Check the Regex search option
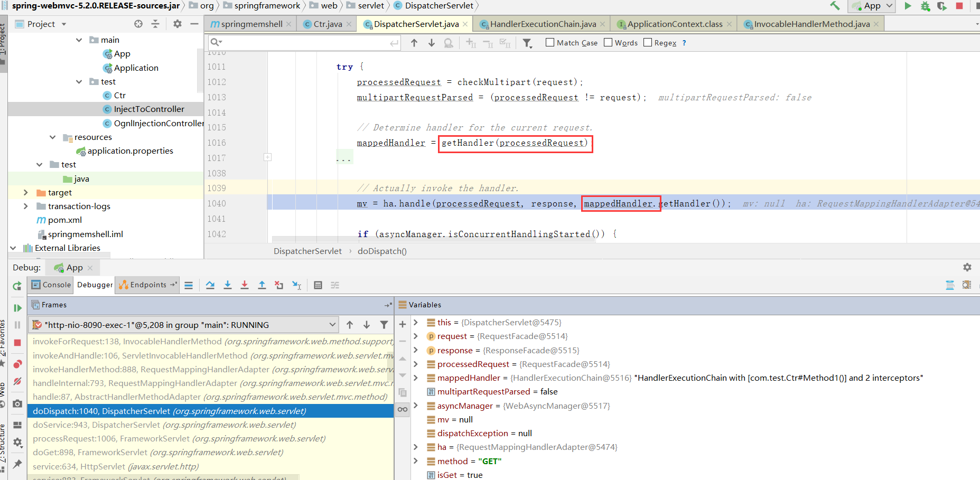This screenshot has height=480, width=980. coord(648,43)
